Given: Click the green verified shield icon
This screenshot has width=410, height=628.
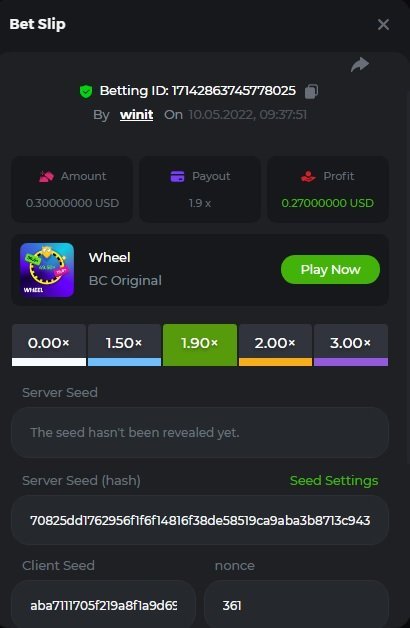Looking at the screenshot, I should [x=86, y=91].
